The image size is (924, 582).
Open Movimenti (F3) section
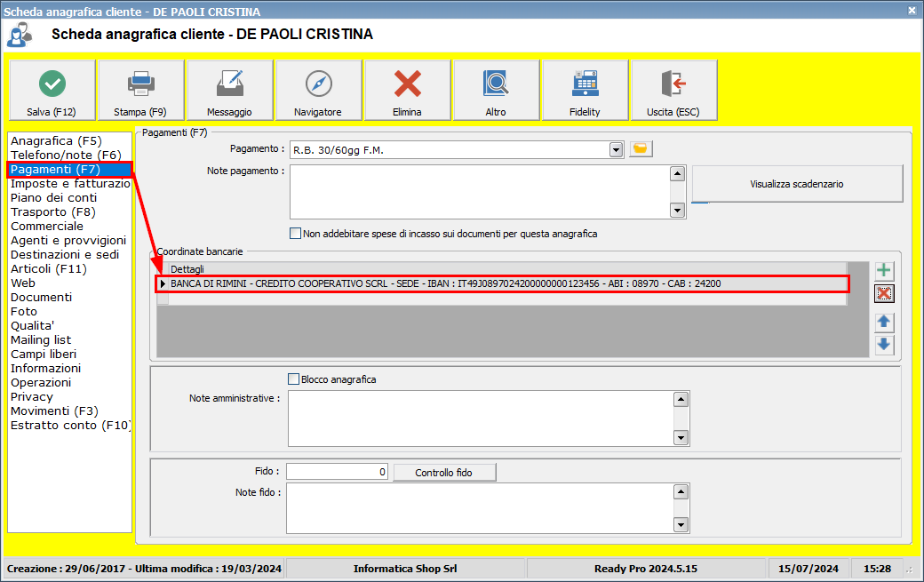[54, 411]
